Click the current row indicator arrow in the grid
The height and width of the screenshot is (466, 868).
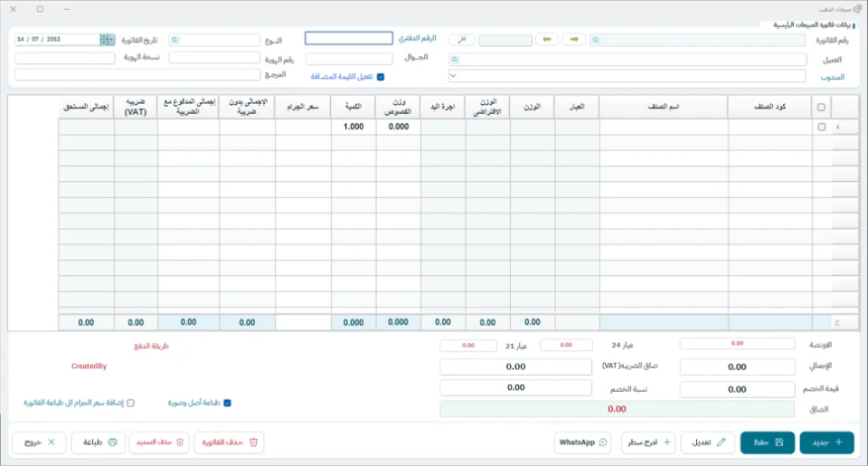837,127
